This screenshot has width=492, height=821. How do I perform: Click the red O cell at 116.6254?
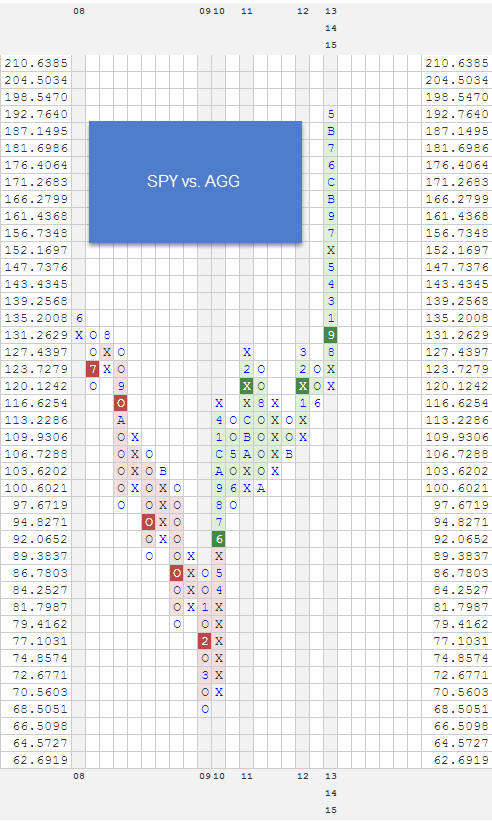point(121,403)
